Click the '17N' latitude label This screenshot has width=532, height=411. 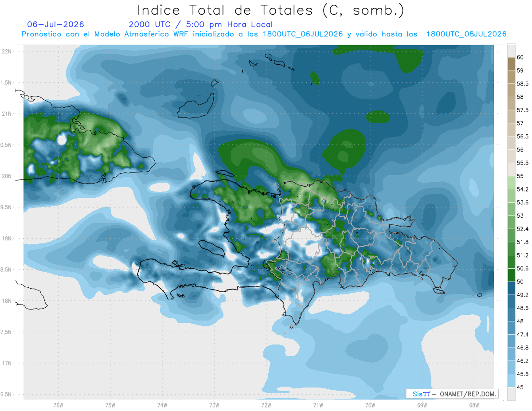pyautogui.click(x=7, y=364)
